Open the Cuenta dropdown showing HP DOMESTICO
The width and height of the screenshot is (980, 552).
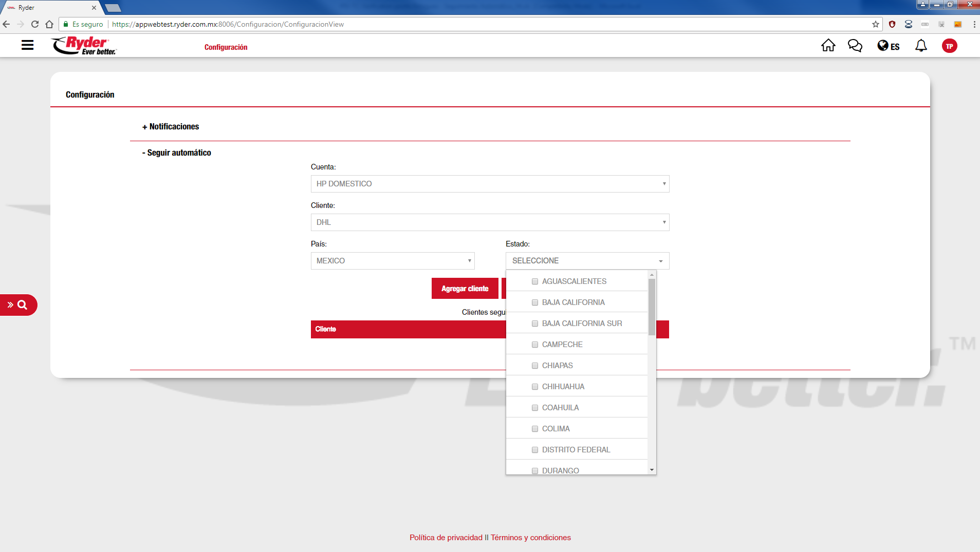coord(490,184)
